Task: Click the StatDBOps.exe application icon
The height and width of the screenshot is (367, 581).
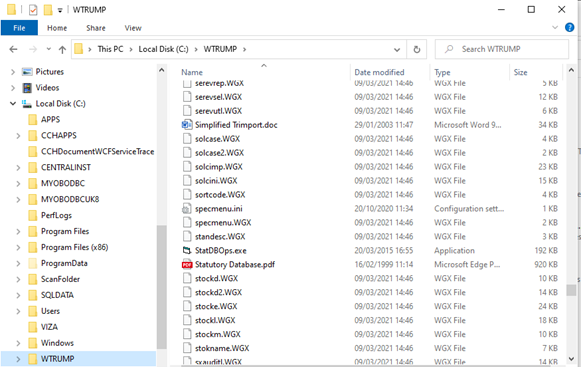Action: [x=187, y=251]
